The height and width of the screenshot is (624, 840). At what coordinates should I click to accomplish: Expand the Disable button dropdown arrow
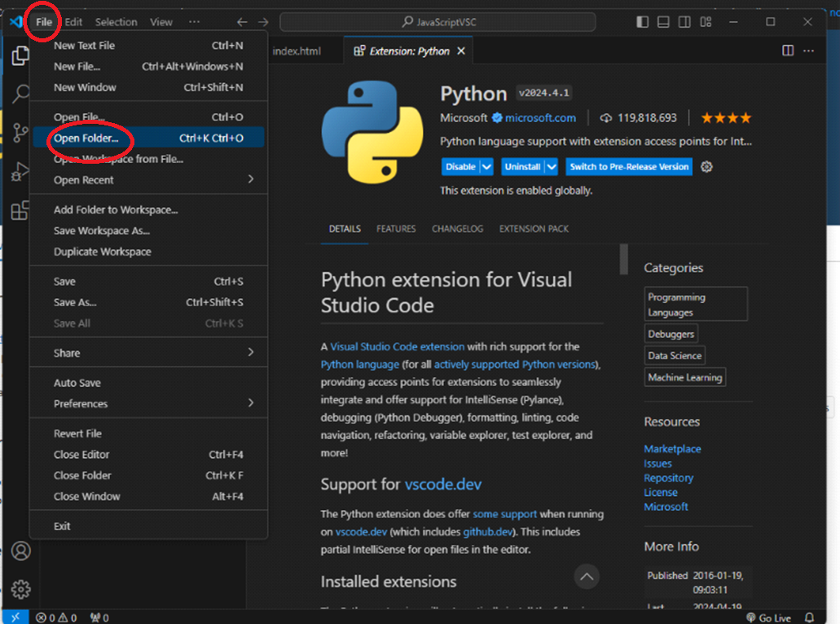click(486, 167)
